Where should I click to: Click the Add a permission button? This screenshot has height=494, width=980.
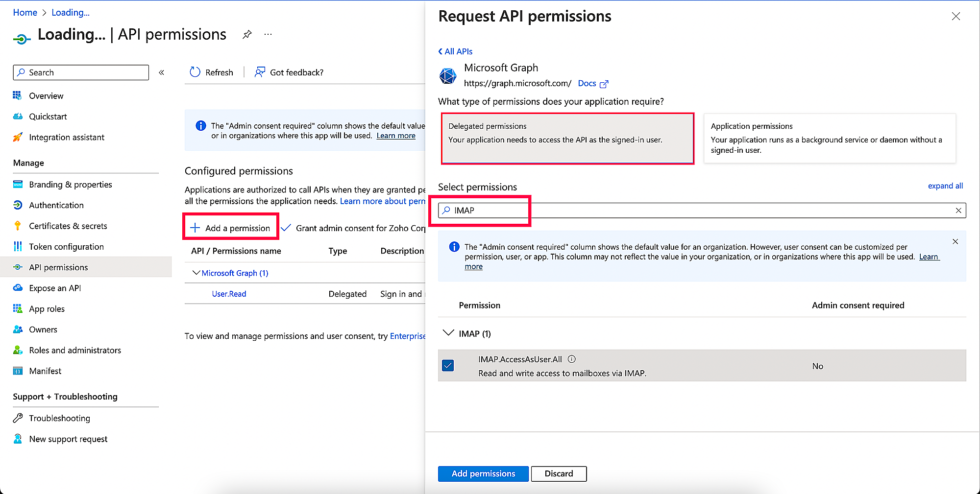[231, 228]
